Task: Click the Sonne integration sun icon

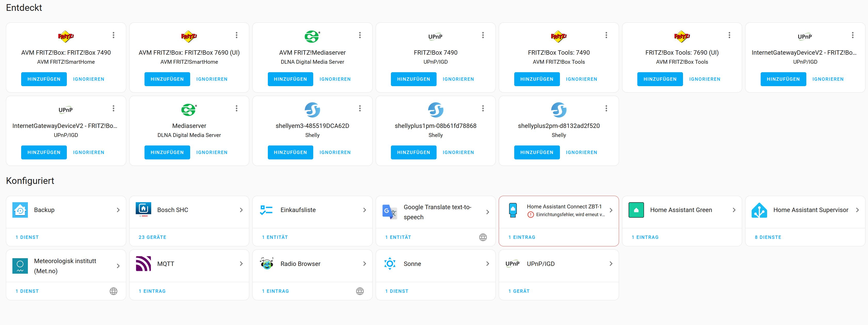Action: pyautogui.click(x=390, y=264)
